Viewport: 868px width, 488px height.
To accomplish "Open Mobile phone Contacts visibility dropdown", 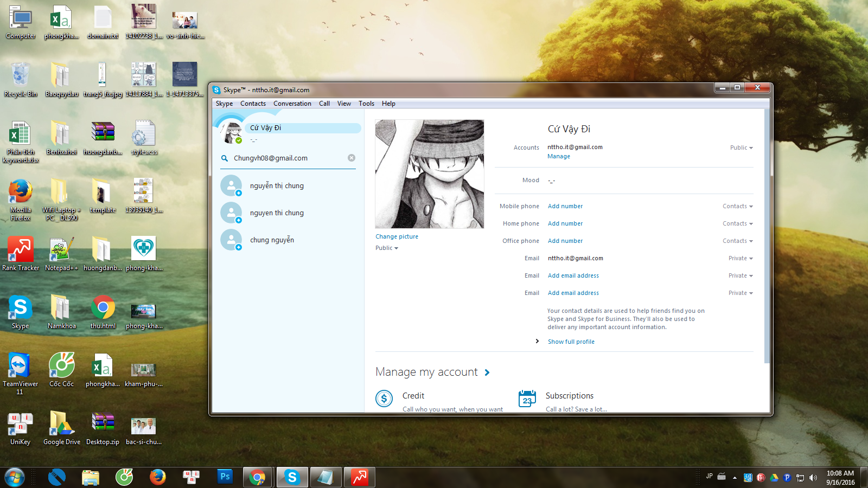I will point(737,206).
